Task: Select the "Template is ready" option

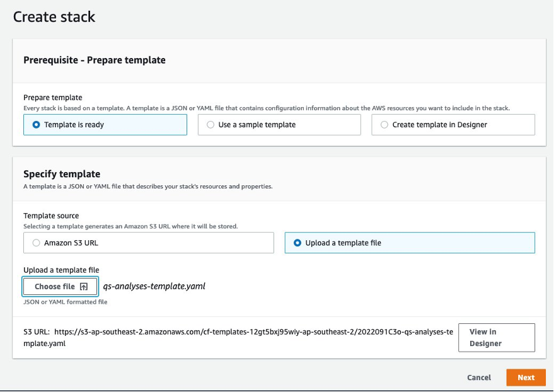Action: coord(36,125)
